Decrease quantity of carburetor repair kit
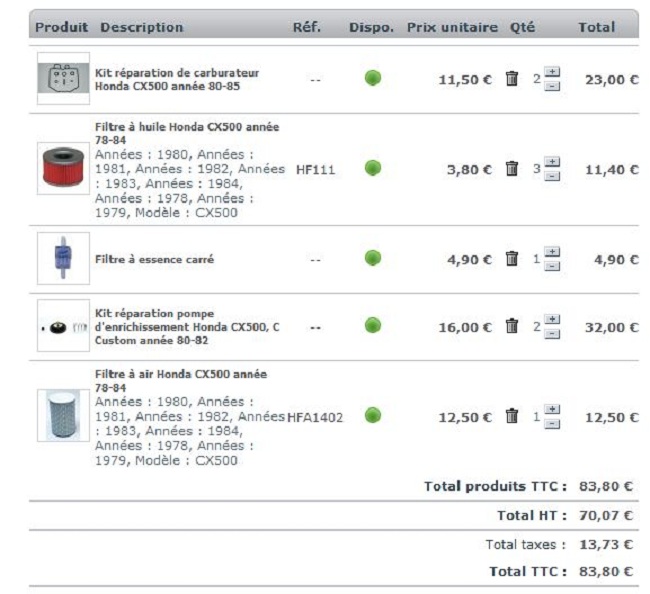650x594 pixels. [553, 86]
